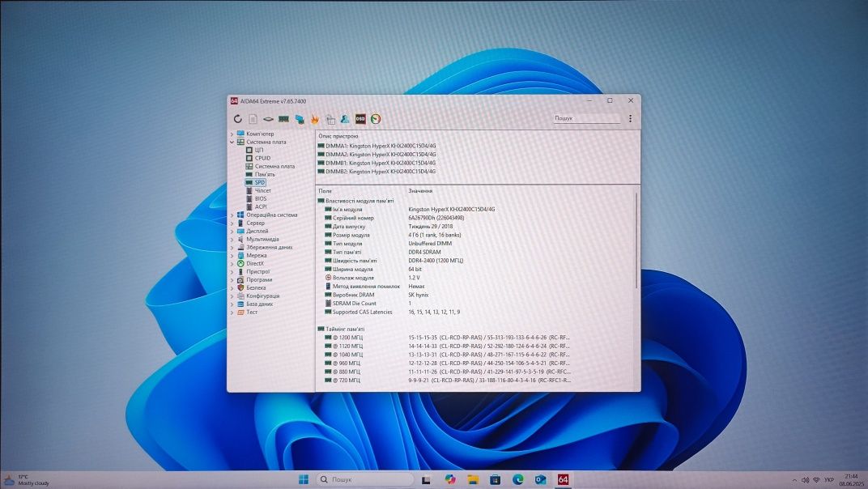
Task: Select the DIMMA2 Kingston HyperX module
Action: (x=377, y=155)
